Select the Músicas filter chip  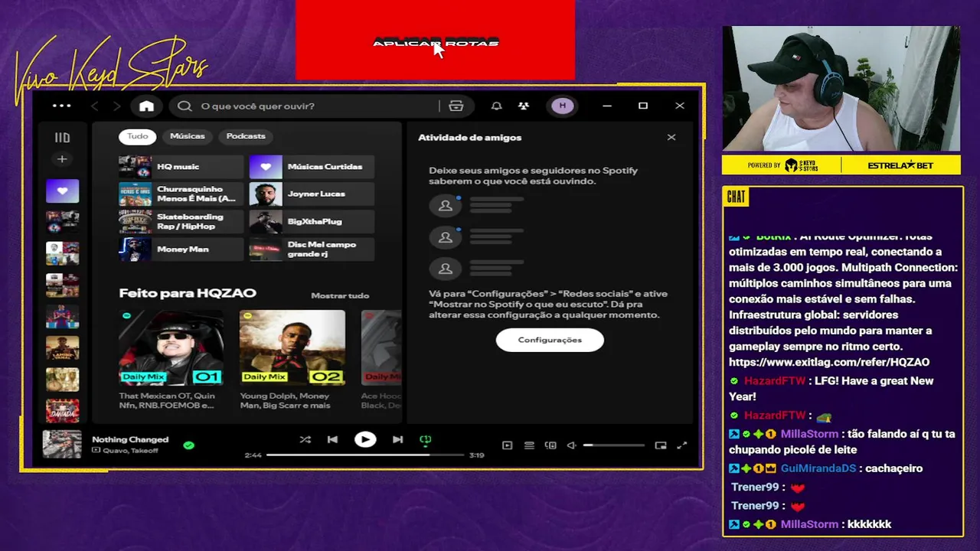coord(188,136)
